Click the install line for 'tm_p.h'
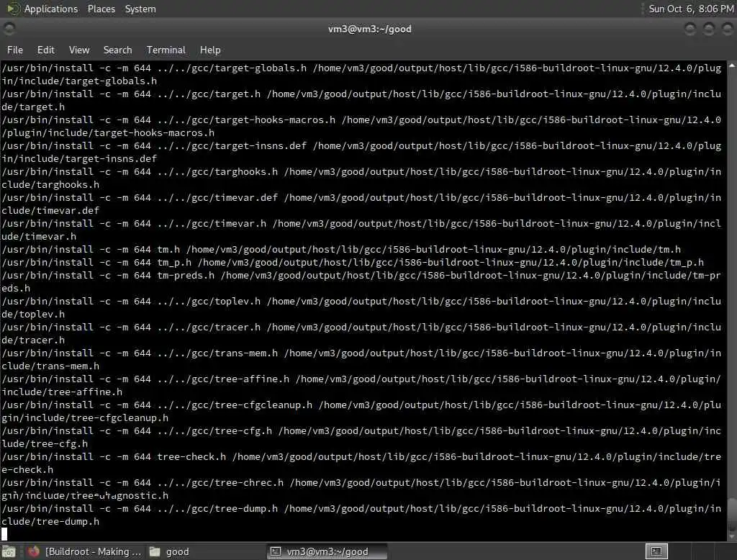 (x=353, y=263)
